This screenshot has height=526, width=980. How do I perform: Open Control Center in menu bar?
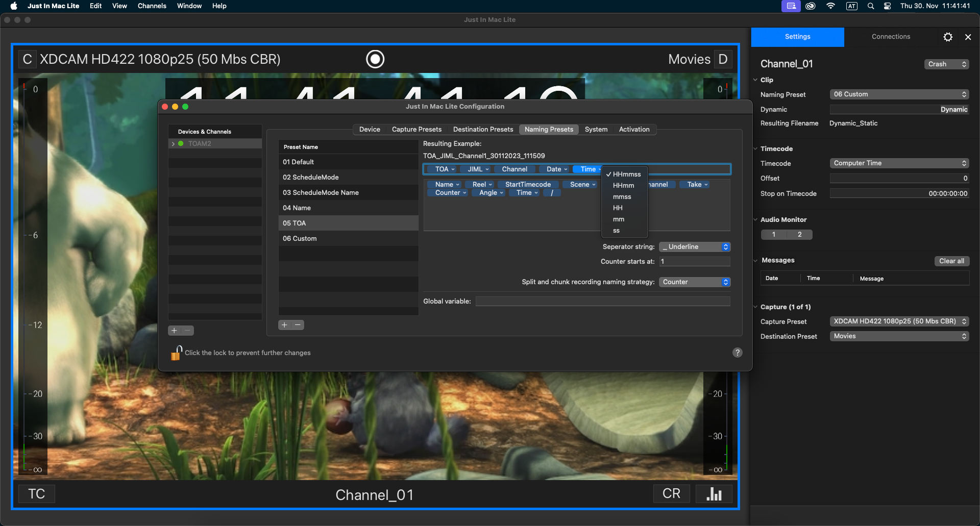pyautogui.click(x=888, y=6)
